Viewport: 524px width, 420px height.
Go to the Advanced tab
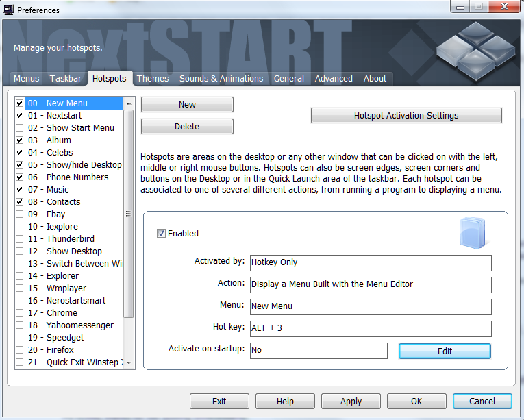pyautogui.click(x=334, y=79)
